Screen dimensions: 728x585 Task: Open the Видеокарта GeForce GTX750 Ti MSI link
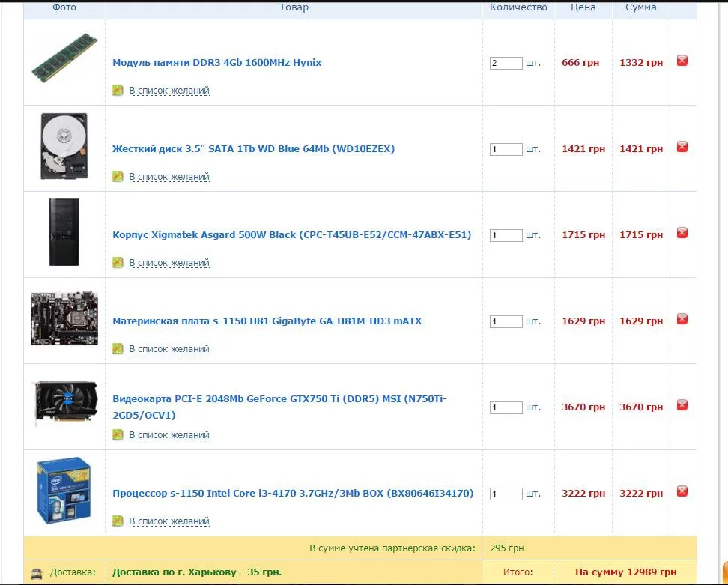point(279,407)
